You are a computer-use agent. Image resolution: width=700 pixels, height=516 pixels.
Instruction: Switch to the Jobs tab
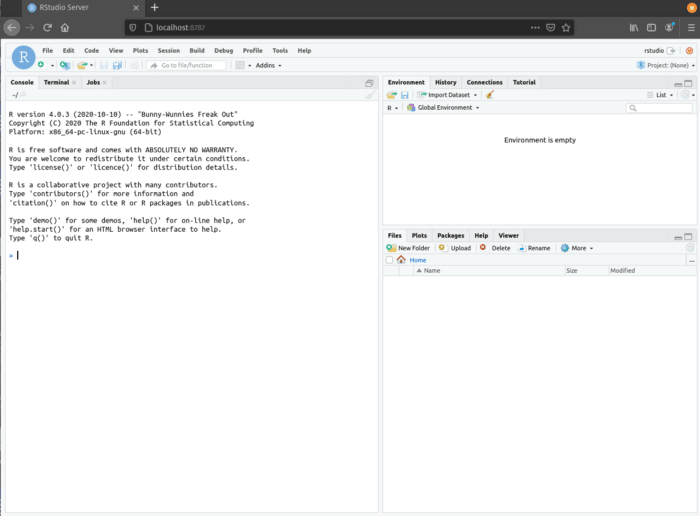click(93, 82)
